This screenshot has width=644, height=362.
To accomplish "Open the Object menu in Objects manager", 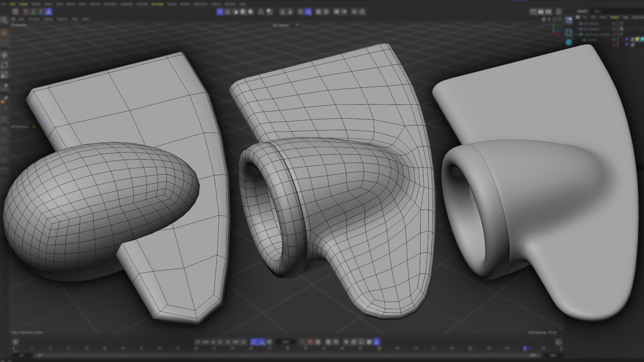I will click(x=614, y=17).
